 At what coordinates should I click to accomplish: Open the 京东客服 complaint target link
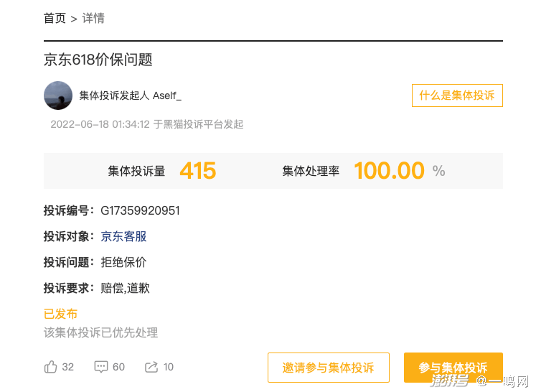[x=123, y=236]
